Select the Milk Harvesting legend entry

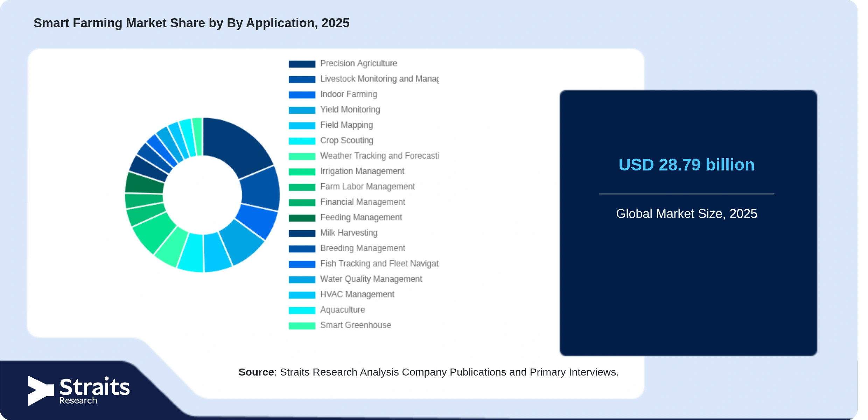click(x=333, y=233)
